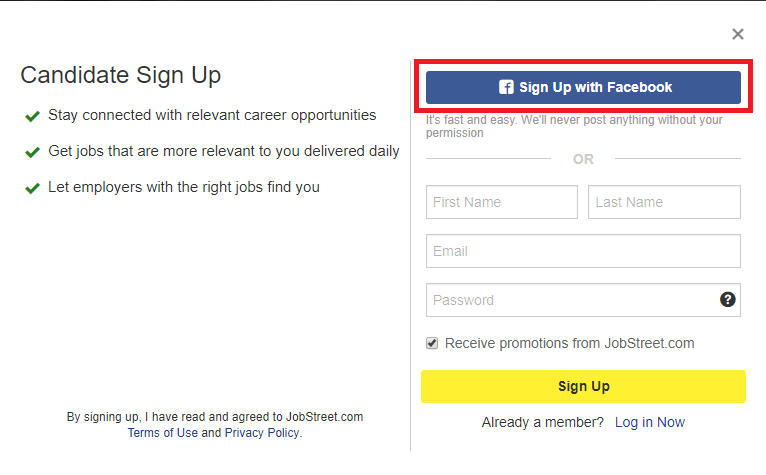Uncheck Receive promotions from JobStreet.com
The width and height of the screenshot is (766, 475).
(x=432, y=343)
